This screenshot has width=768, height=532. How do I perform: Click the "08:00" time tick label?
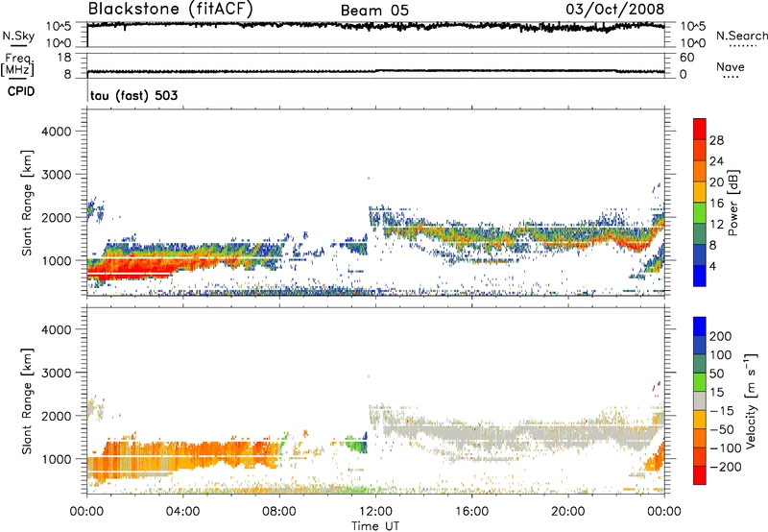pos(279,512)
